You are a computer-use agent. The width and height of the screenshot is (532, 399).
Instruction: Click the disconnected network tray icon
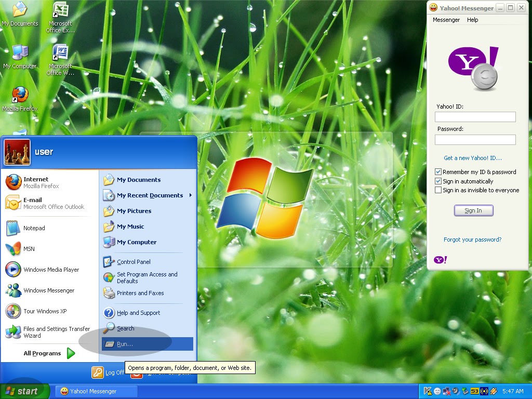tap(446, 391)
